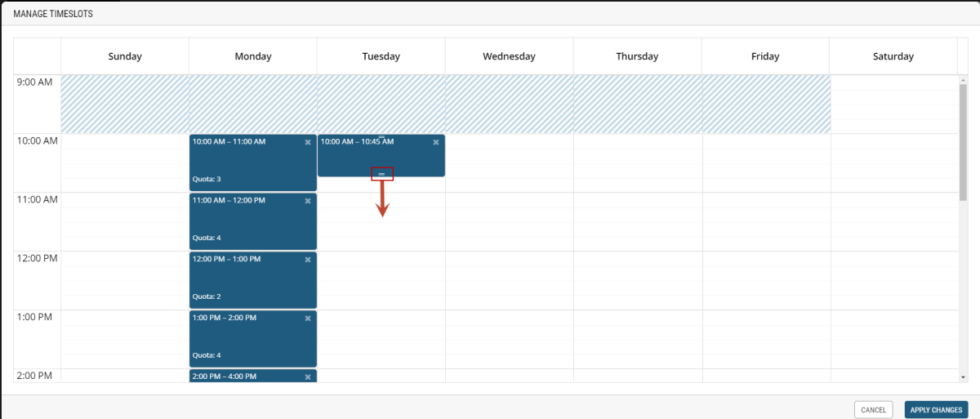The width and height of the screenshot is (980, 419).
Task: Click the Cancel button
Action: 873,410
